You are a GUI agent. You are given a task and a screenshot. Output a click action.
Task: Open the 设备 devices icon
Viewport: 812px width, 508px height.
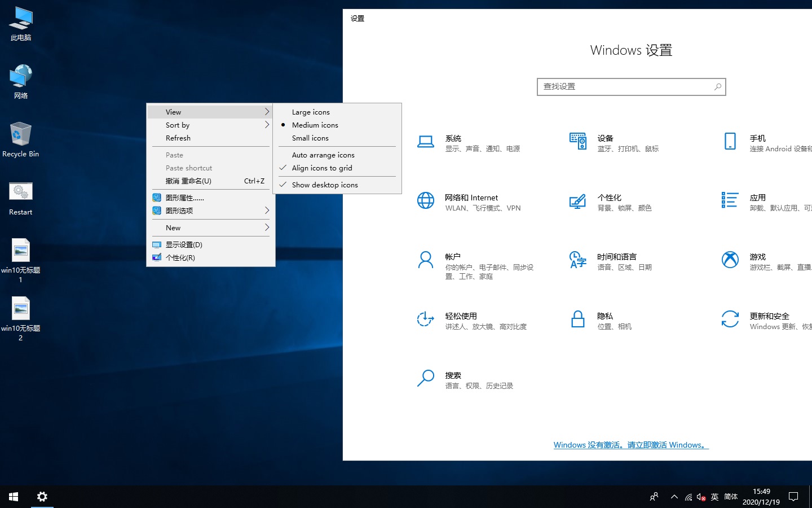[578, 141]
